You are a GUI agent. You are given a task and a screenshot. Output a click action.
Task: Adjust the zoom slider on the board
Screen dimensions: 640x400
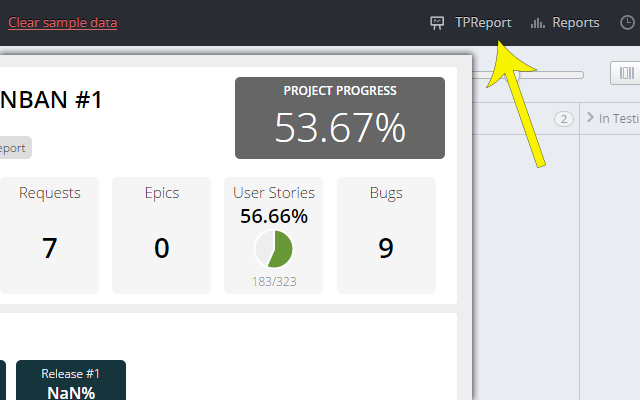(527, 75)
